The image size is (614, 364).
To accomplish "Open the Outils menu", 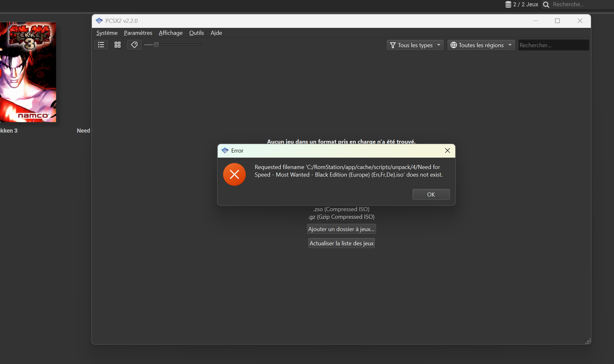I will [x=196, y=33].
